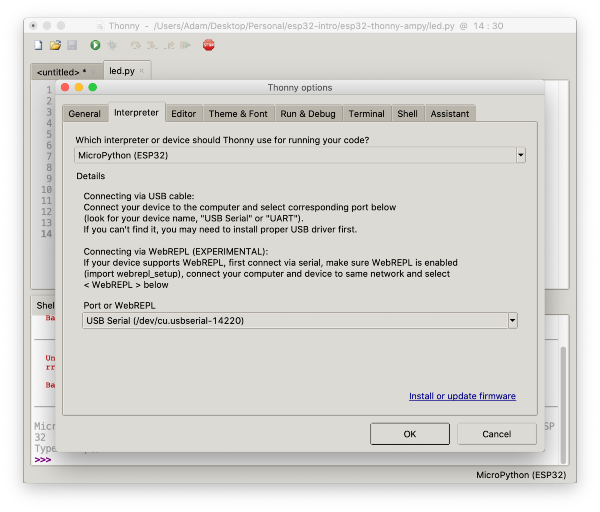
Task: Open the Assistant options tab
Action: coord(450,114)
